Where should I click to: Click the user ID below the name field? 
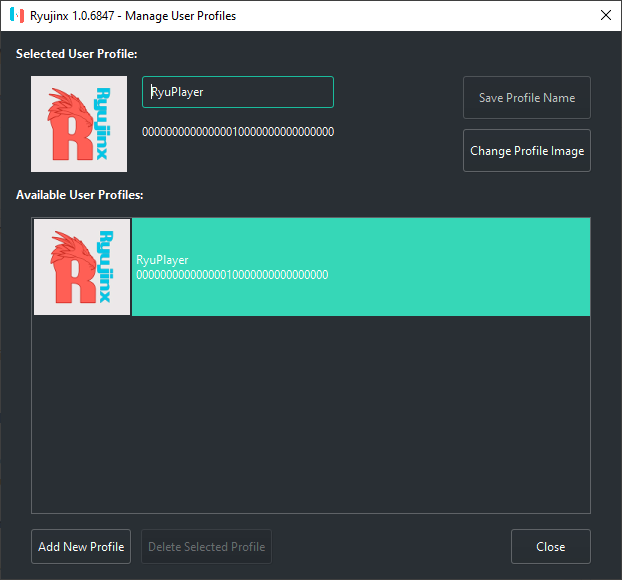(x=238, y=132)
